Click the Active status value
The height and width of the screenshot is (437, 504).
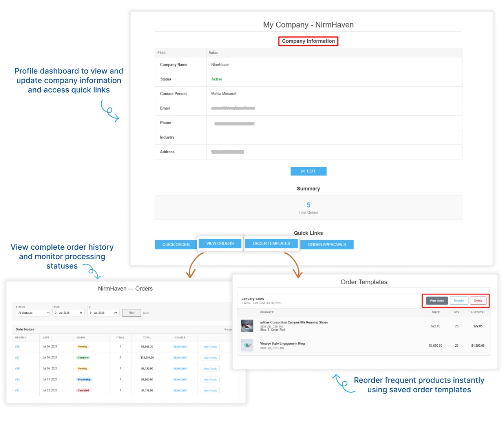click(217, 79)
